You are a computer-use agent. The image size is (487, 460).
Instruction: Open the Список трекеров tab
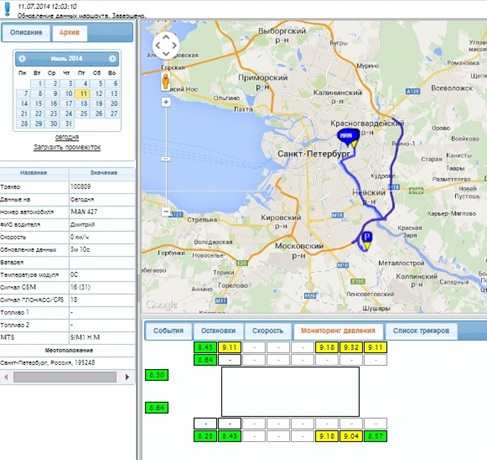click(421, 331)
